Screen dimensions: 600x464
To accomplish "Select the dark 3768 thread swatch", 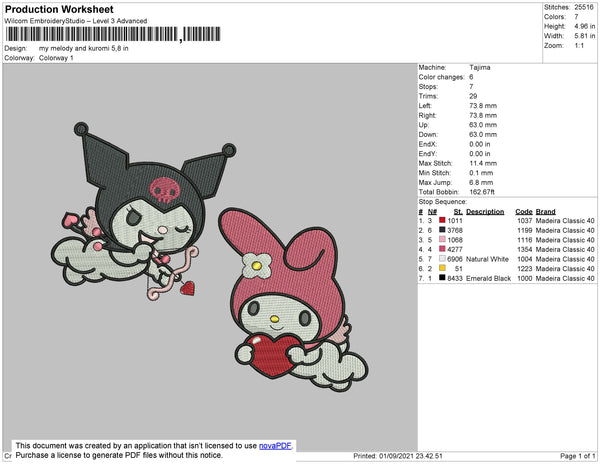I will pos(442,230).
